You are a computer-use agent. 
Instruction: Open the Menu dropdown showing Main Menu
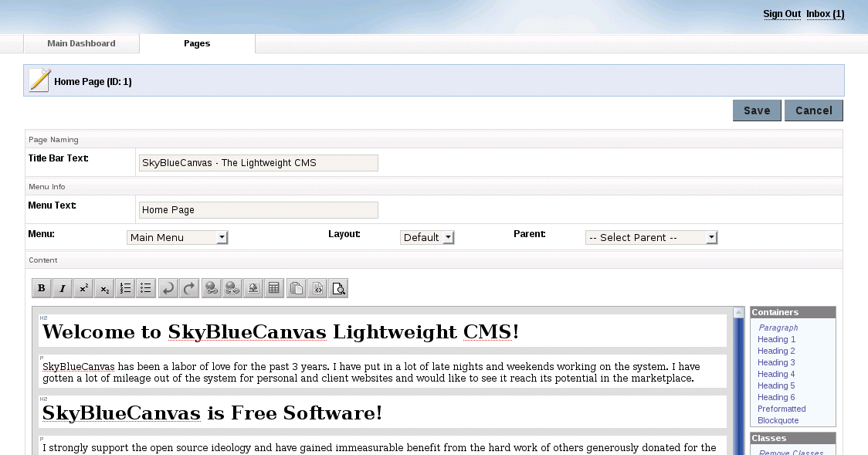tap(177, 237)
